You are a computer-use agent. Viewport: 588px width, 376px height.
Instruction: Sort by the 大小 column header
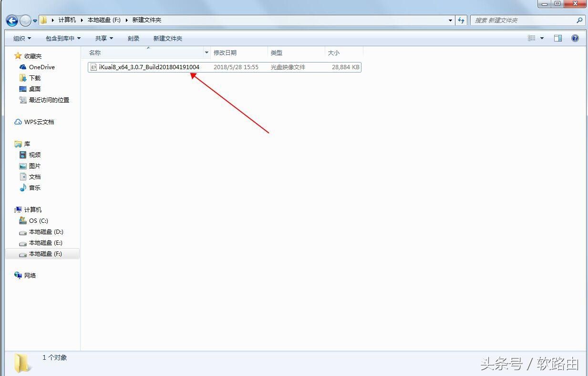[x=344, y=52]
